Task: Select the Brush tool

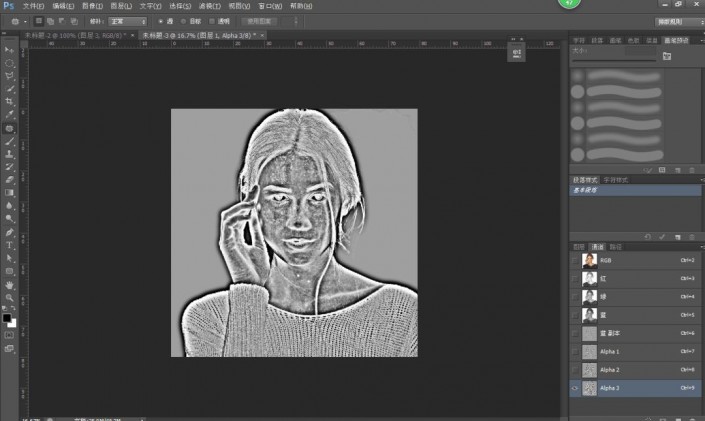Action: (x=10, y=141)
